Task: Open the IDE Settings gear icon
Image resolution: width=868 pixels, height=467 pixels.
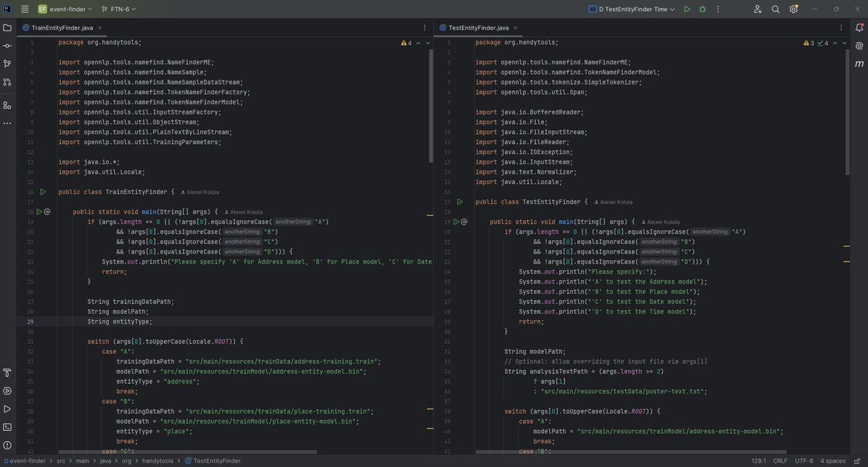Action: tap(794, 9)
